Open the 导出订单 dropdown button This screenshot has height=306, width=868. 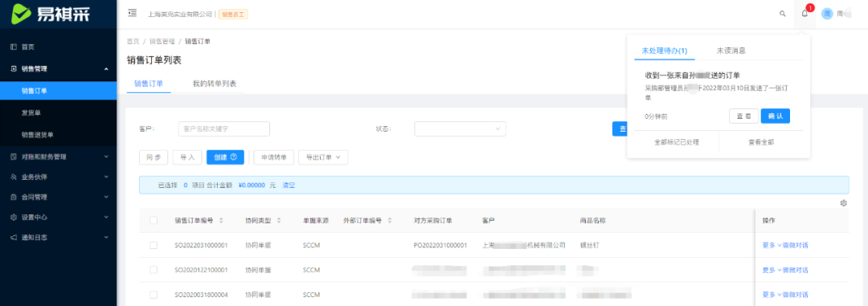323,157
